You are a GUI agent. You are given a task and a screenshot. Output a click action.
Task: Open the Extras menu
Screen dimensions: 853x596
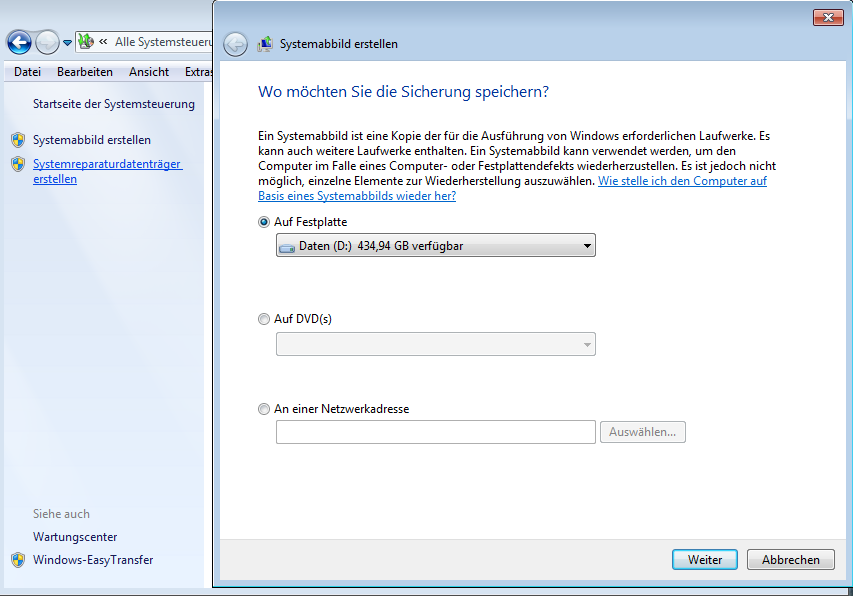pos(198,72)
